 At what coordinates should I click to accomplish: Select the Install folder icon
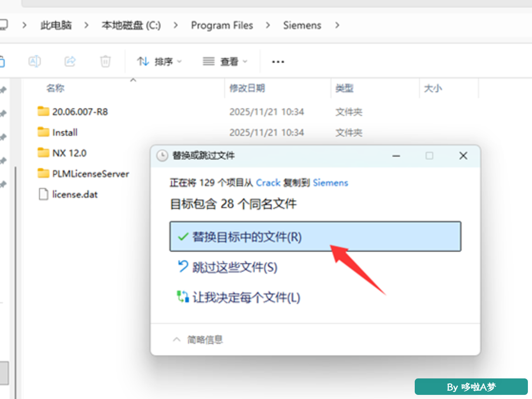(x=43, y=132)
